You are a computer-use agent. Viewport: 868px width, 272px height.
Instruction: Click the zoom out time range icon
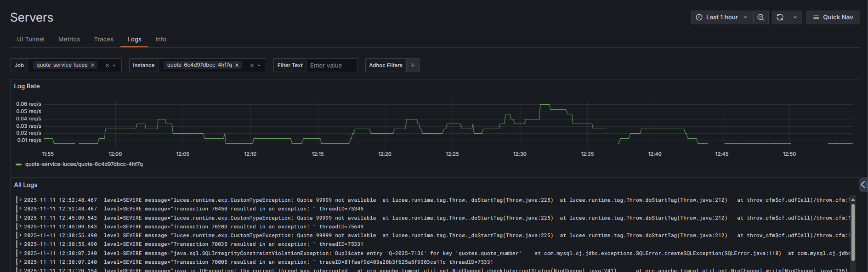760,17
